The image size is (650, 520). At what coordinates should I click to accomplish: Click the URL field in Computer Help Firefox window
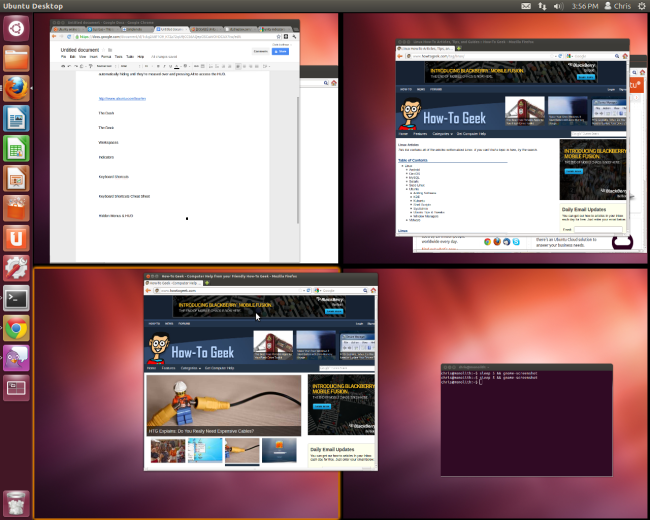[233, 291]
